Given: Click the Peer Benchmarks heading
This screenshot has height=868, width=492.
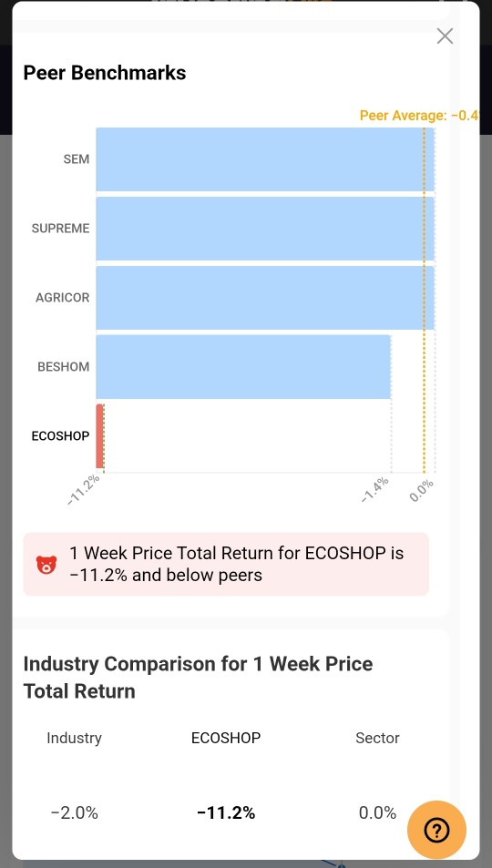Looking at the screenshot, I should point(105,73).
